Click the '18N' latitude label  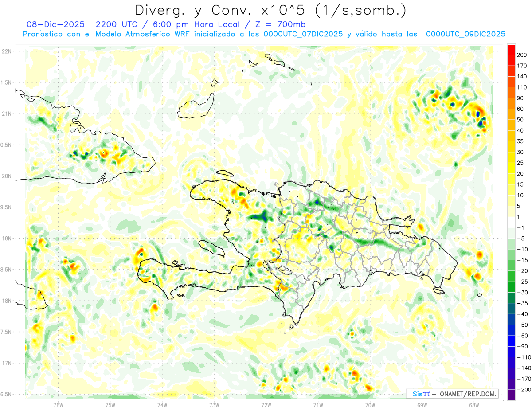tap(6, 301)
